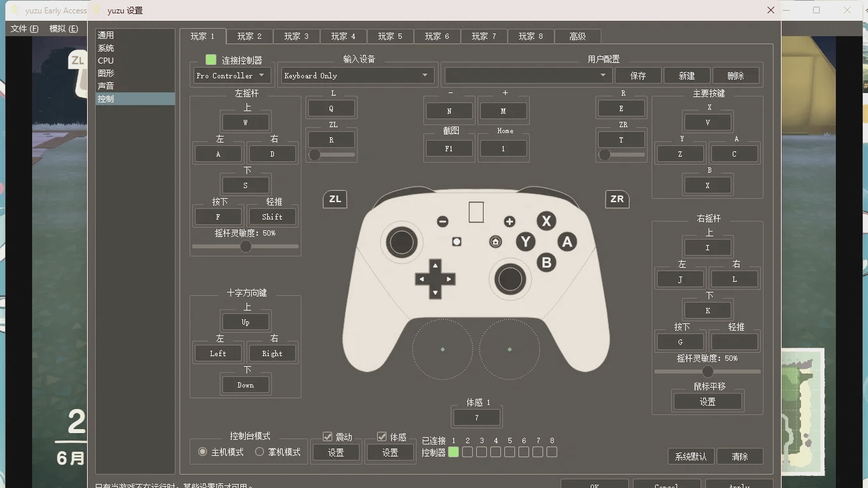Click the green controller 1 connected indicator

click(453, 452)
